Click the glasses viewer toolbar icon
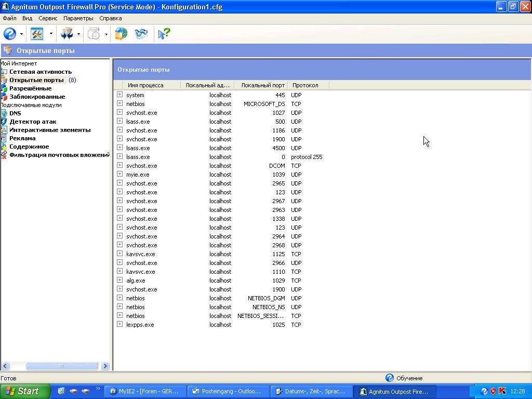This screenshot has width=532, height=399. [141, 34]
